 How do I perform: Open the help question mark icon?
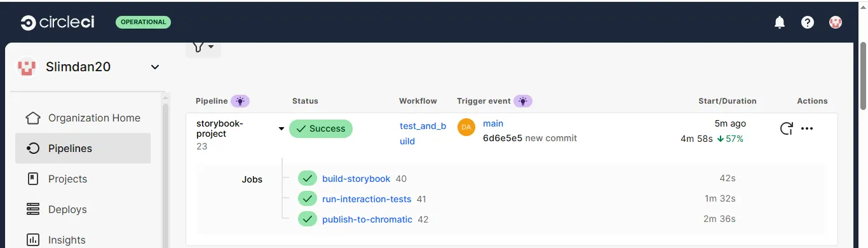[x=808, y=22]
